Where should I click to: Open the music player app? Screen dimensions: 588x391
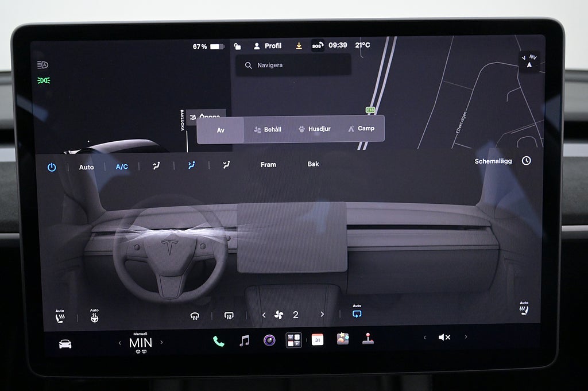[245, 341]
